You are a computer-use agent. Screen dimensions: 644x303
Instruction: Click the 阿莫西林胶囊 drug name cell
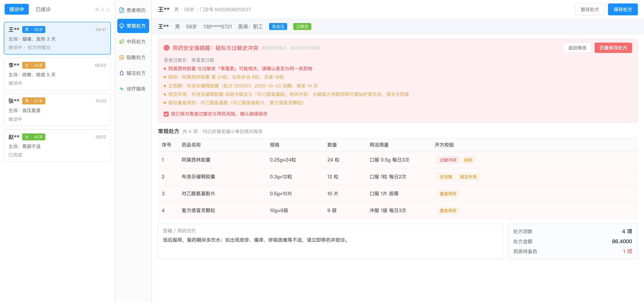(x=196, y=160)
